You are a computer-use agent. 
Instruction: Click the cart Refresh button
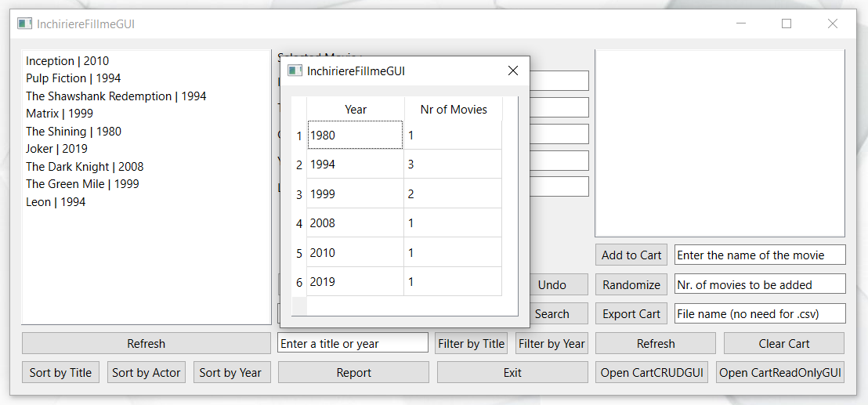(x=656, y=344)
